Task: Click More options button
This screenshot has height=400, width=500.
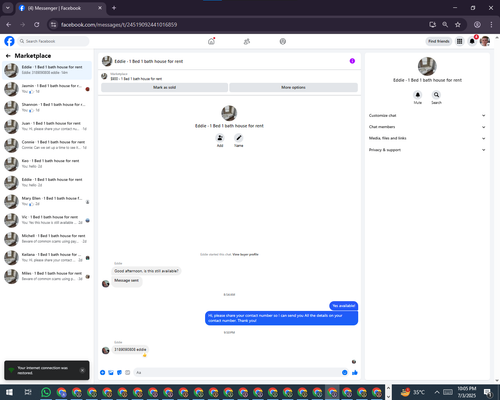Action: [293, 87]
